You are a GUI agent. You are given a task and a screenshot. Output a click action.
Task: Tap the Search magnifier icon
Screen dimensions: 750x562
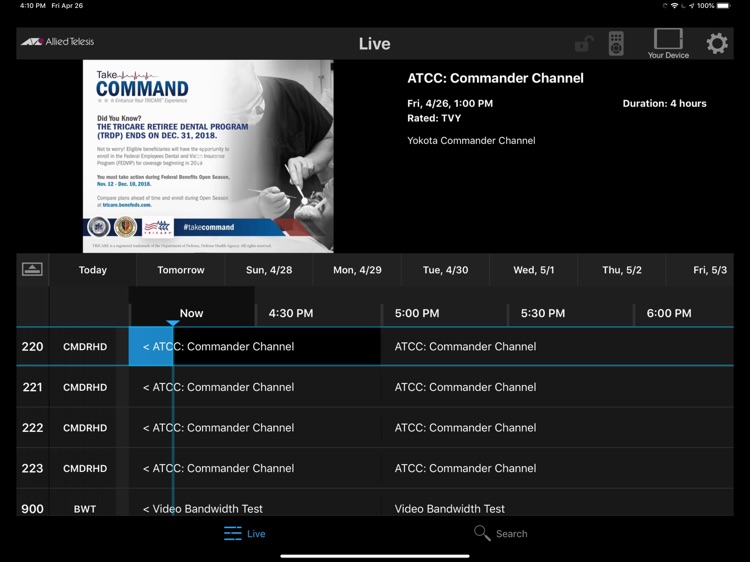point(482,533)
